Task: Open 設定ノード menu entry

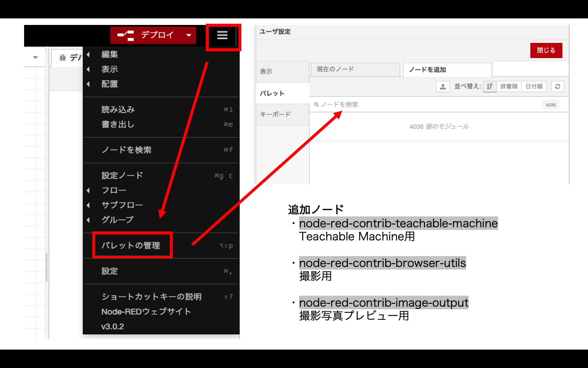Action: pyautogui.click(x=161, y=175)
